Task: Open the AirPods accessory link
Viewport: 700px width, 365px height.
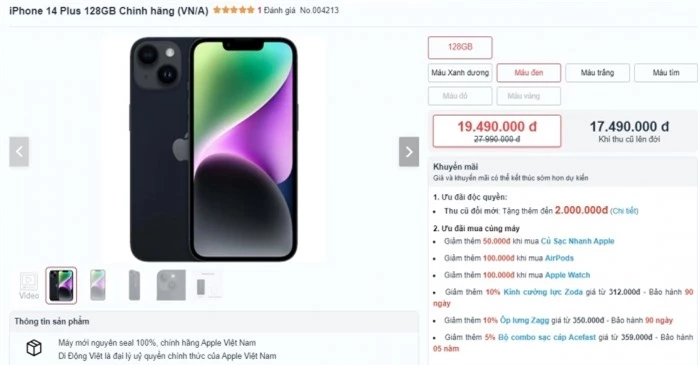Action: click(559, 258)
